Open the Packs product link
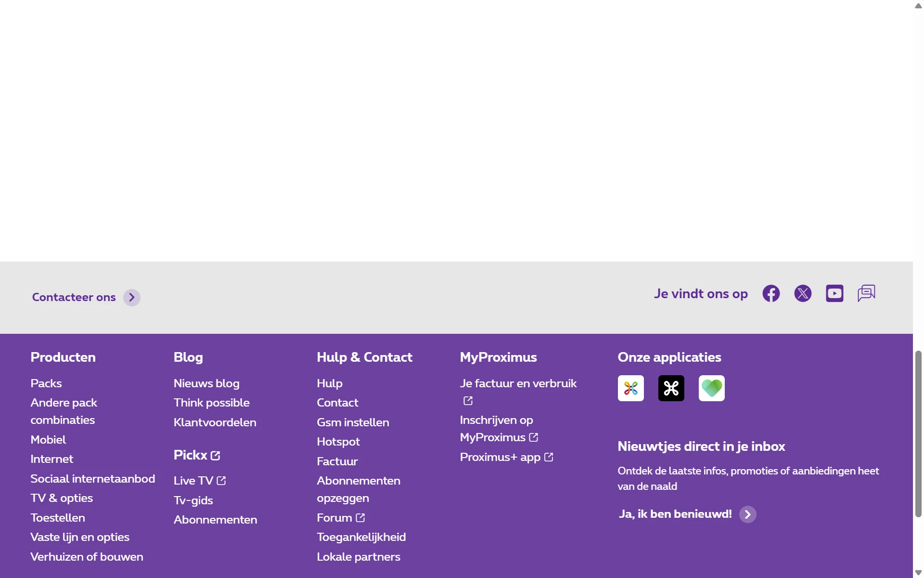The height and width of the screenshot is (578, 924). pyautogui.click(x=46, y=383)
